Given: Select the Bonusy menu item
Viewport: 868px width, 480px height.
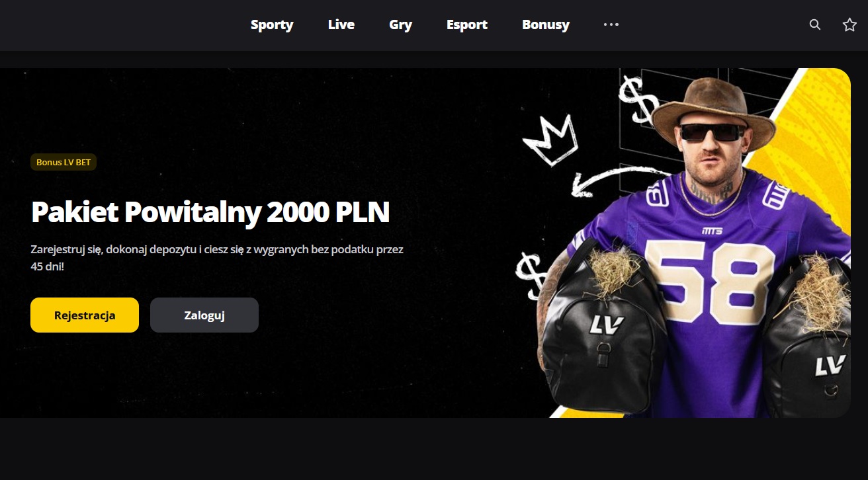Looking at the screenshot, I should pyautogui.click(x=546, y=24).
